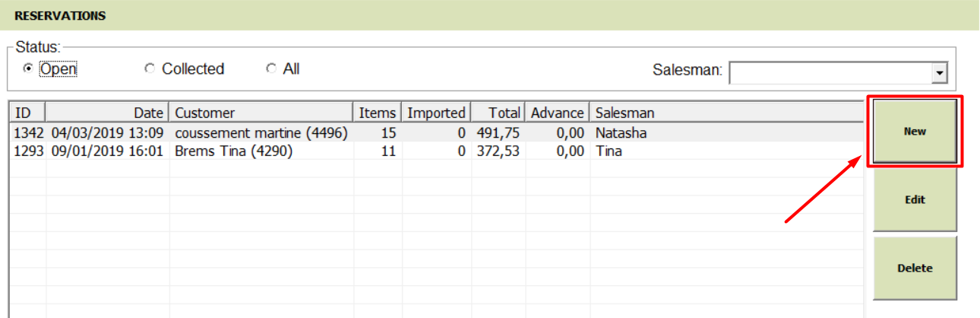Sort by the Date column header
Screen dimensions: 980x318
point(108,113)
